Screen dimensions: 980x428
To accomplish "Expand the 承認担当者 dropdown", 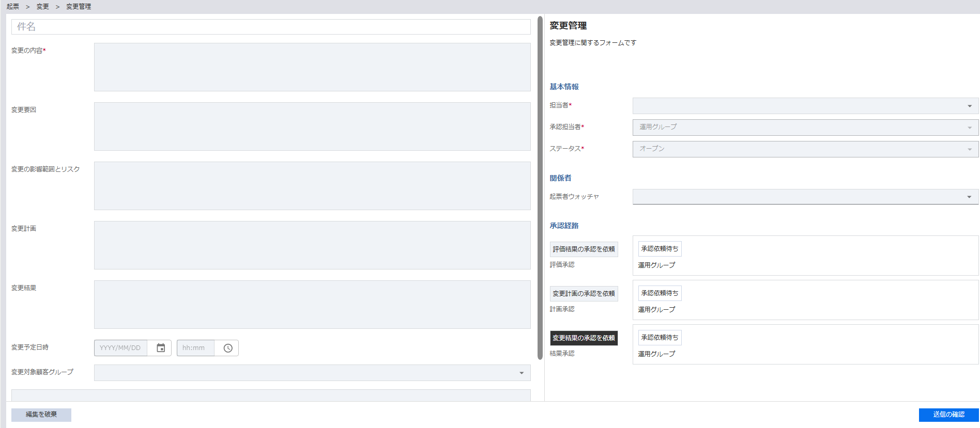I will tap(805, 128).
